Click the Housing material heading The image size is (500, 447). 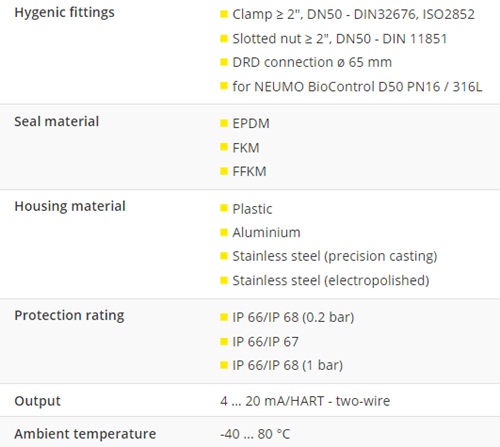[x=70, y=206]
